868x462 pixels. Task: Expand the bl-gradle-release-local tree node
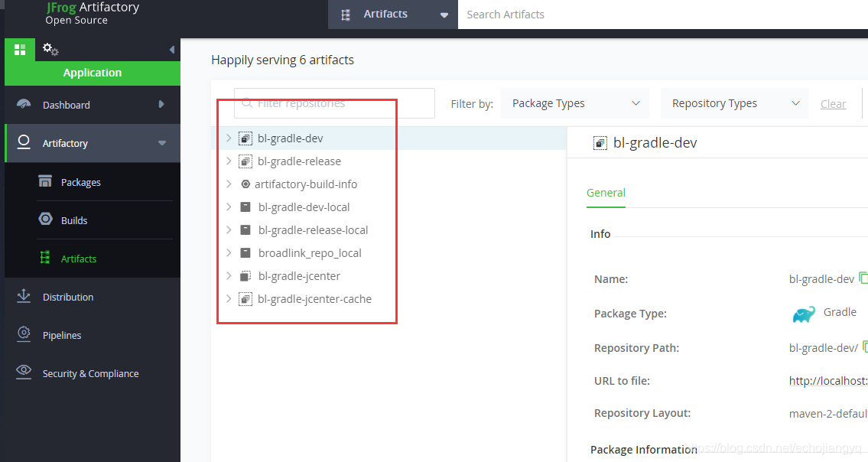tap(229, 230)
